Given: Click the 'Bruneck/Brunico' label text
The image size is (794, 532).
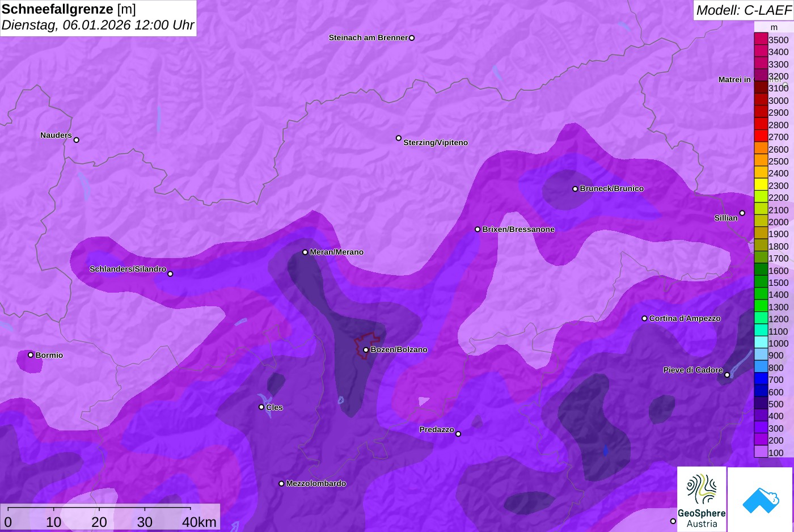Looking at the screenshot, I should pyautogui.click(x=612, y=189).
